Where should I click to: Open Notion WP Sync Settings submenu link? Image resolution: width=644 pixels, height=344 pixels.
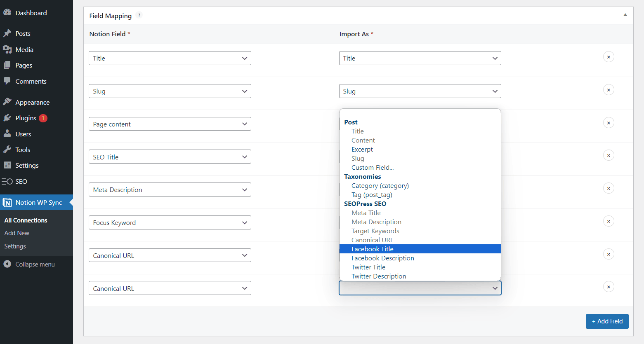15,246
